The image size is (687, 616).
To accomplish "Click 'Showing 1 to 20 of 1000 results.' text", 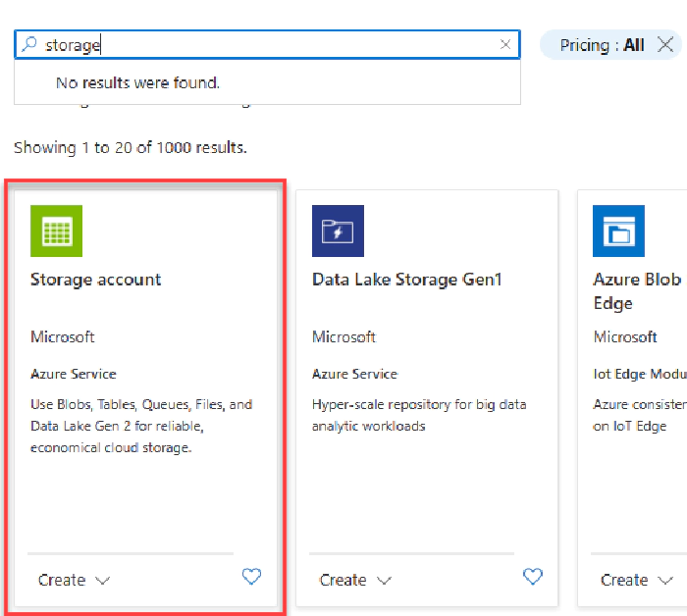I will coord(131,148).
